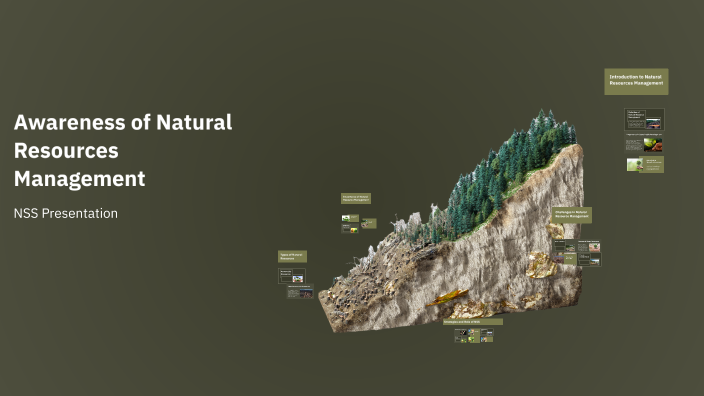The image size is (704, 396).
Task: Open 'Strategies and Role of NSS' topic
Action: (x=473, y=322)
